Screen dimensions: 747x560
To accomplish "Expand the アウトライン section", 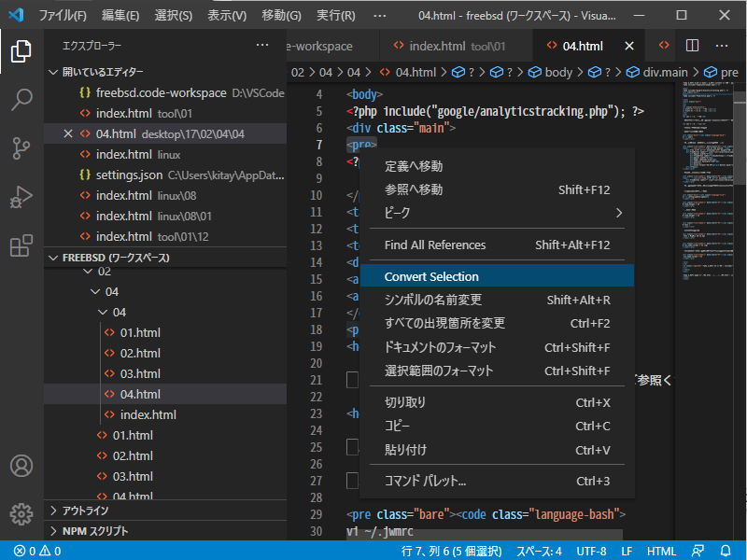I will tap(165, 511).
